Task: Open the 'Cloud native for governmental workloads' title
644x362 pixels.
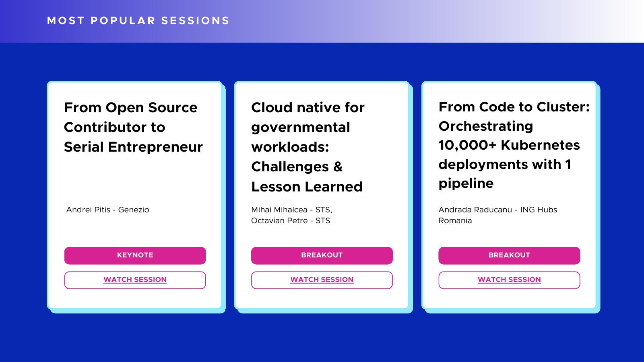Action: [308, 147]
